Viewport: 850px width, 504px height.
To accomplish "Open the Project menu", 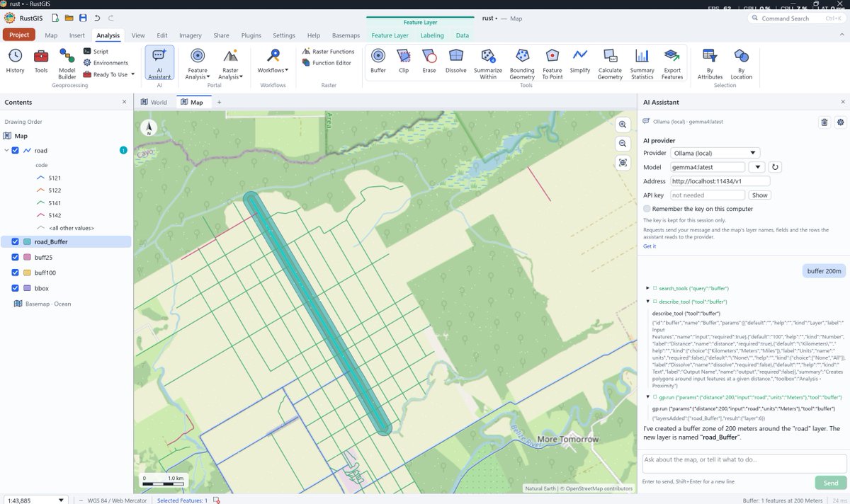I will (x=19, y=35).
